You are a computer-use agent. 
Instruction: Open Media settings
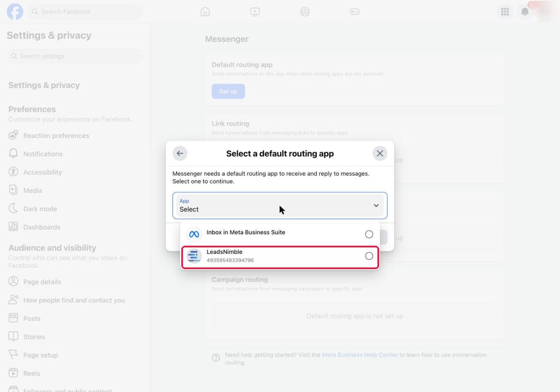tap(33, 190)
